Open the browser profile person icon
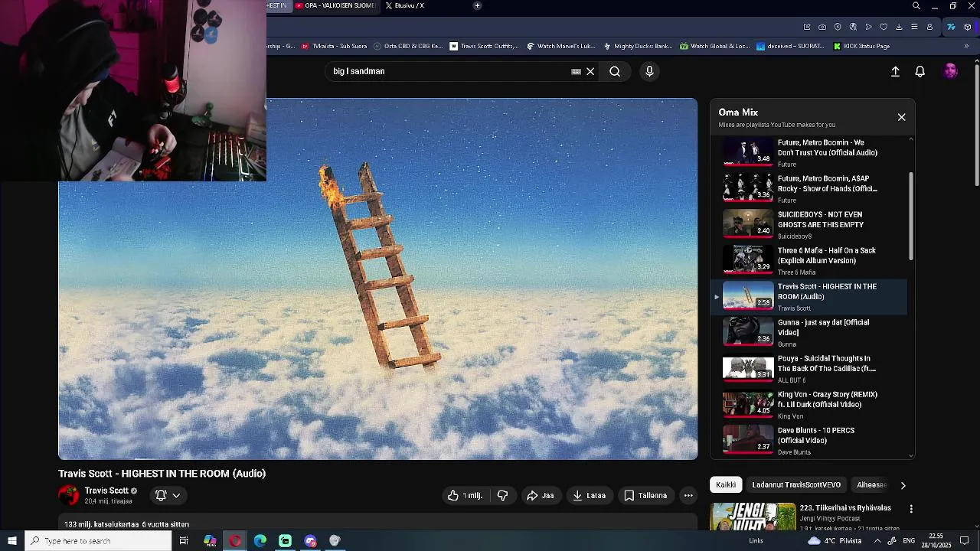Viewport: 980px width, 551px height. point(929,27)
